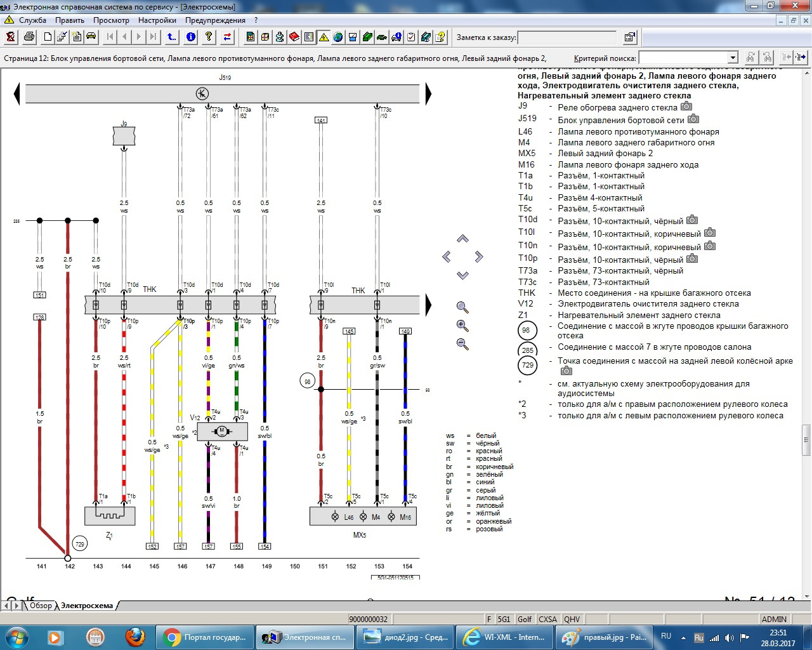The height and width of the screenshot is (650, 812).
Task: Zoom out with the minus magnifier
Action: point(462,345)
